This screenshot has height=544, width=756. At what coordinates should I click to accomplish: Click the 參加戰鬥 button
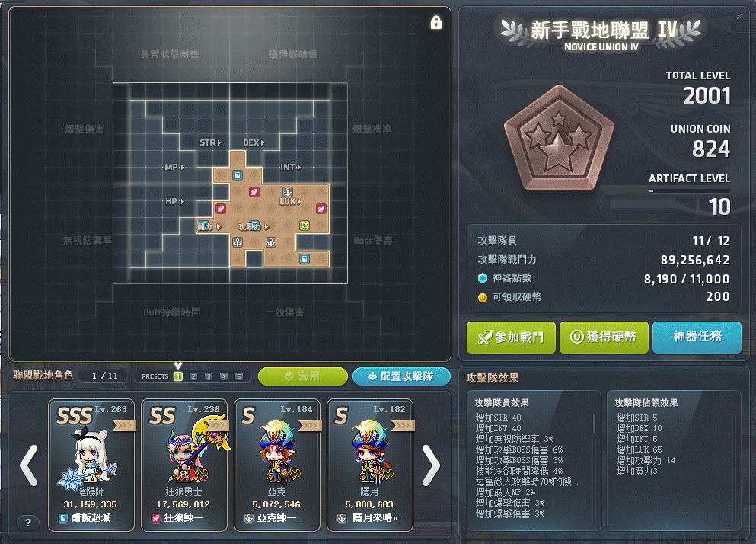coord(511,337)
